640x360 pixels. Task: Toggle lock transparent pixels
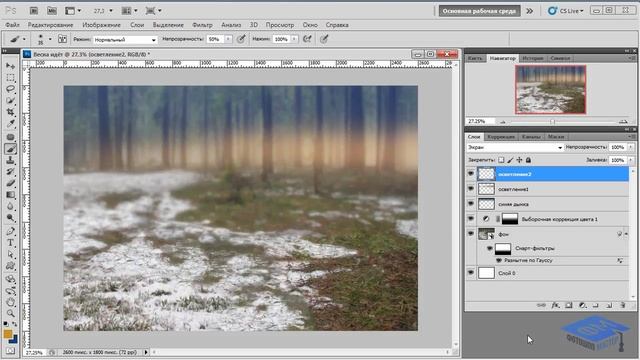click(501, 160)
